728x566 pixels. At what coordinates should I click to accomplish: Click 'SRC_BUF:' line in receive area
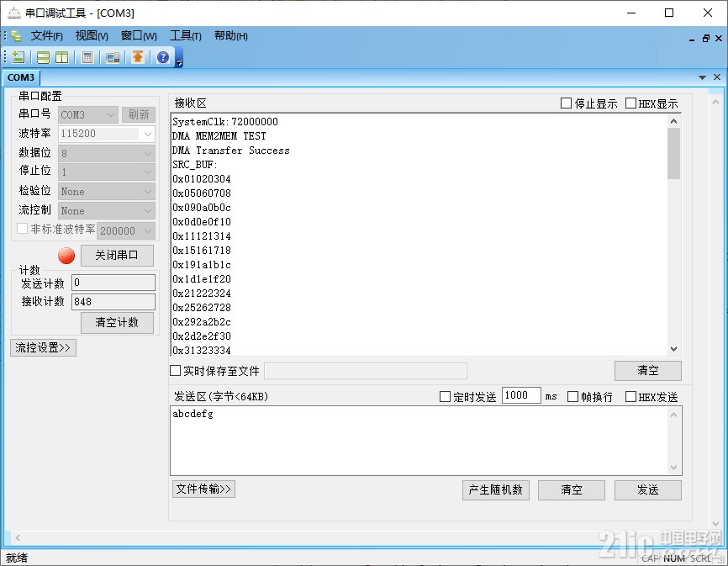pos(195,165)
